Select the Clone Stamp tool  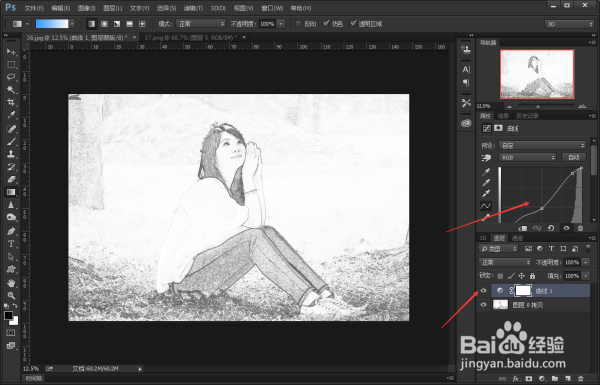tap(11, 154)
